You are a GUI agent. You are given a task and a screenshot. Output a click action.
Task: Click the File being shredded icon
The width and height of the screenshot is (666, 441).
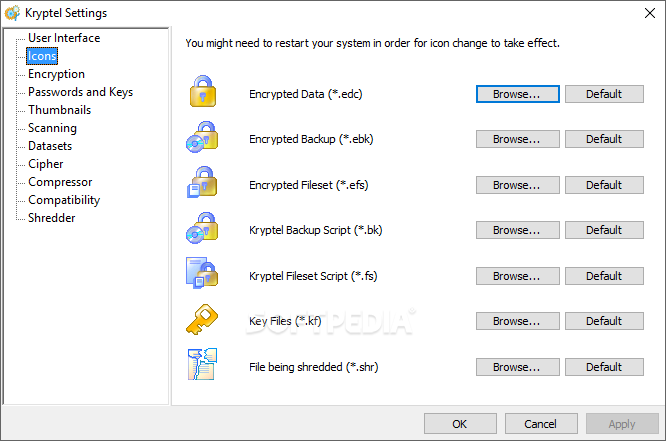pyautogui.click(x=202, y=366)
